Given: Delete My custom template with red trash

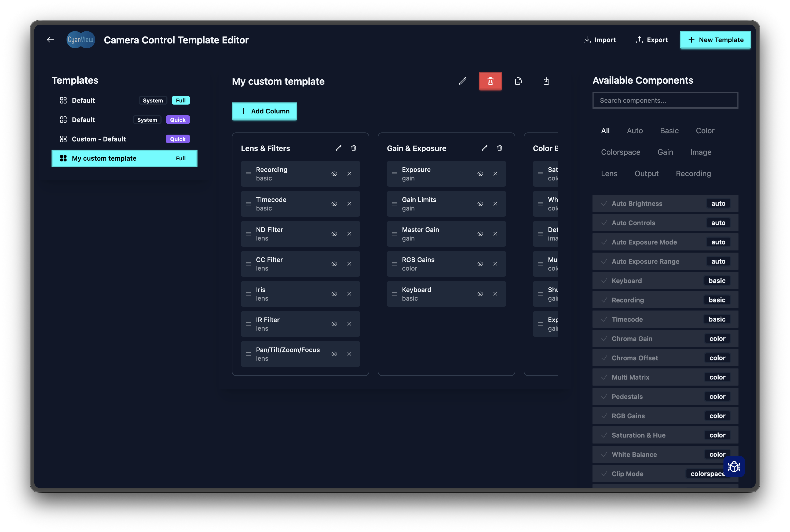Looking at the screenshot, I should coord(490,81).
